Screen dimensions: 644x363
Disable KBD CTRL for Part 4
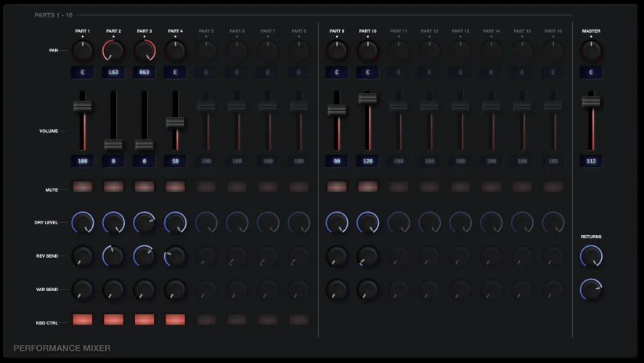coord(175,319)
